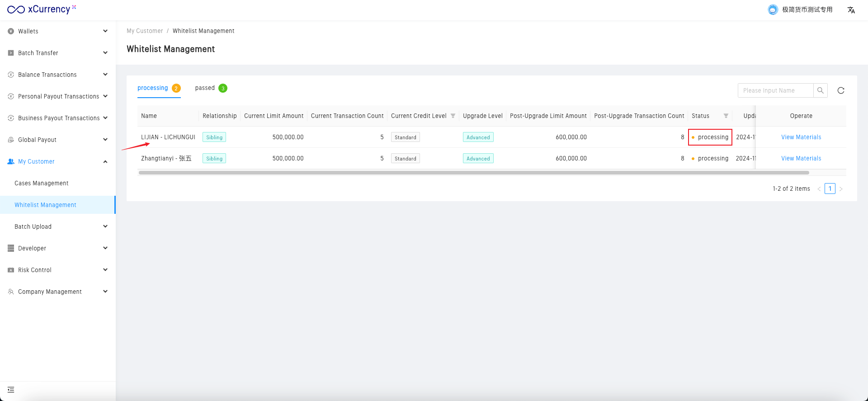Click the account name 极简货币测试专用
The height and width of the screenshot is (401, 868).
click(807, 9)
